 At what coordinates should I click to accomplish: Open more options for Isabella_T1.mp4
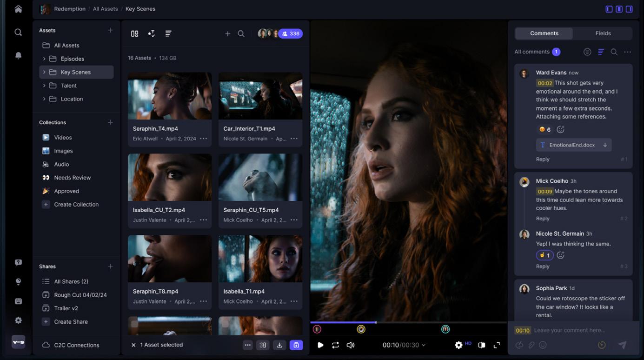point(294,301)
